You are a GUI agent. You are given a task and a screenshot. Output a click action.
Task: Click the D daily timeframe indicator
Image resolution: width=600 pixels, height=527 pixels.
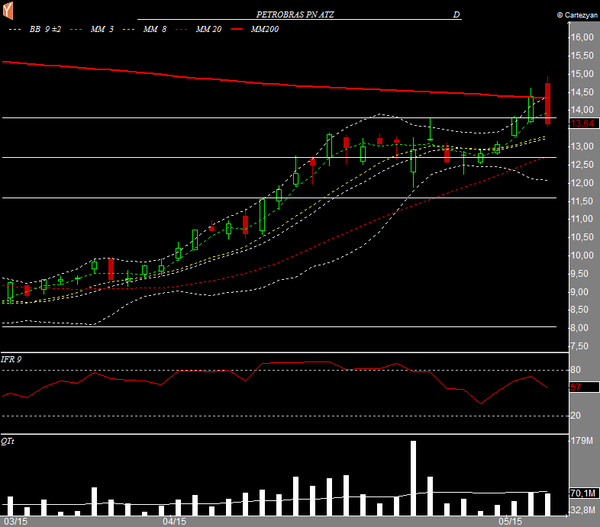click(x=456, y=16)
